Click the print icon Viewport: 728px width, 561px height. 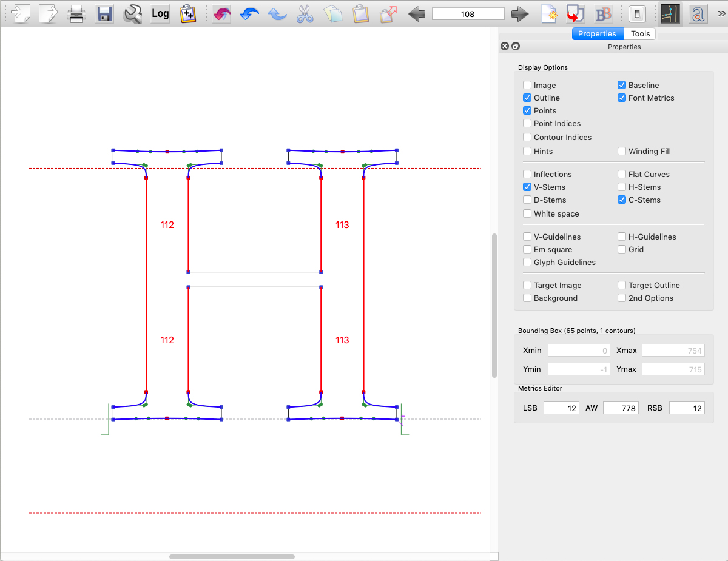[x=76, y=13]
